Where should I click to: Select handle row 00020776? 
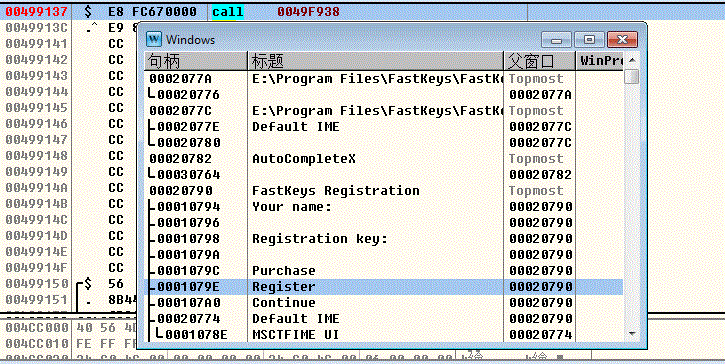click(384, 95)
